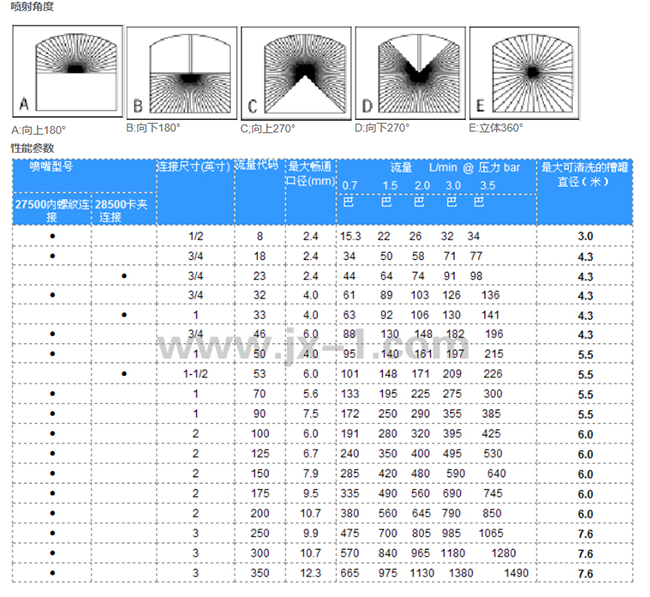Click the 1-1/2 connection size cell
This screenshot has height=597, width=650.
point(195,374)
